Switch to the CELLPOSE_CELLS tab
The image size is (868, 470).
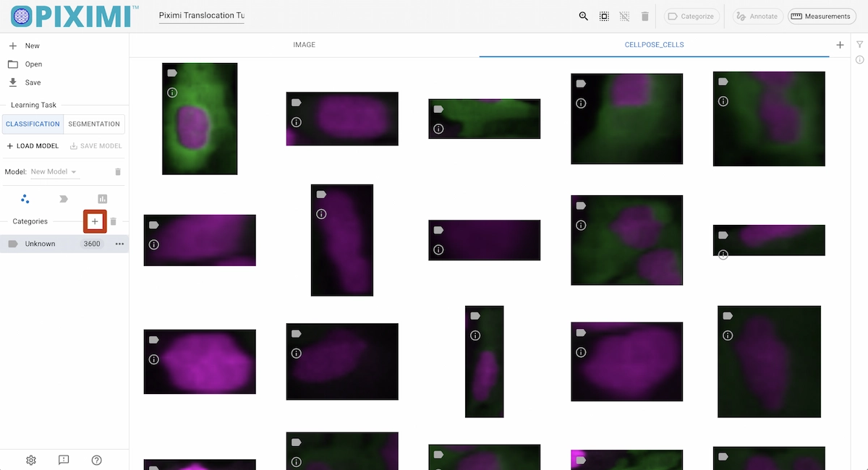(654, 45)
